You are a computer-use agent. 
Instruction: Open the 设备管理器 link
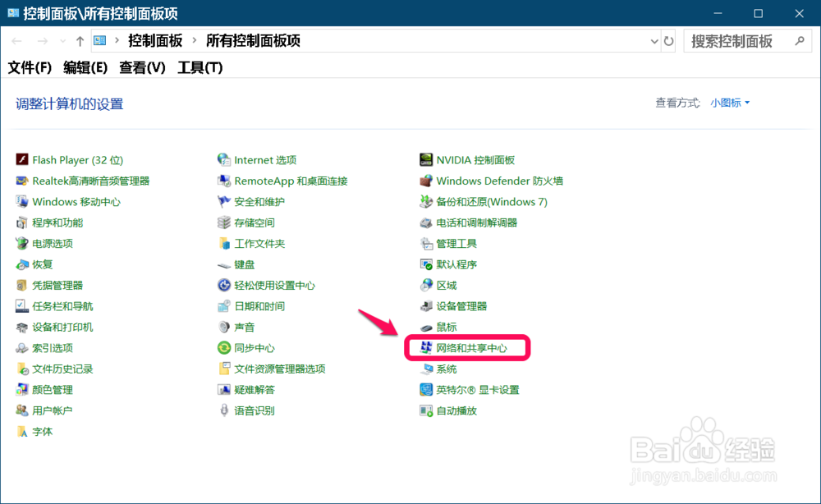click(x=461, y=306)
